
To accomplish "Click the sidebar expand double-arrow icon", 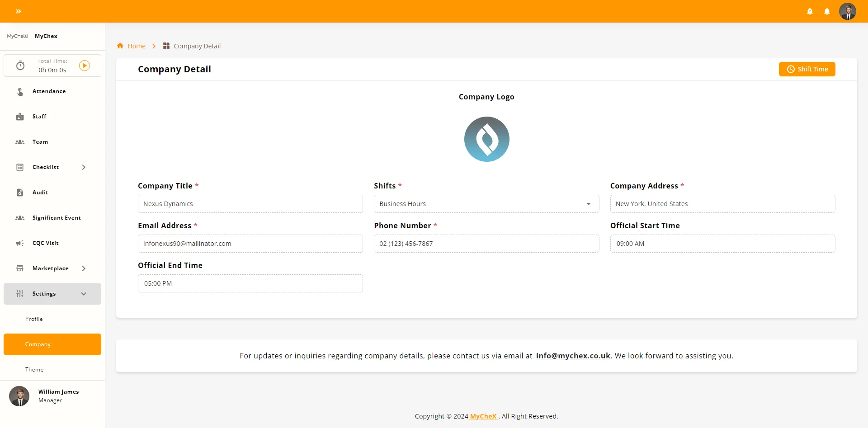I will [19, 11].
